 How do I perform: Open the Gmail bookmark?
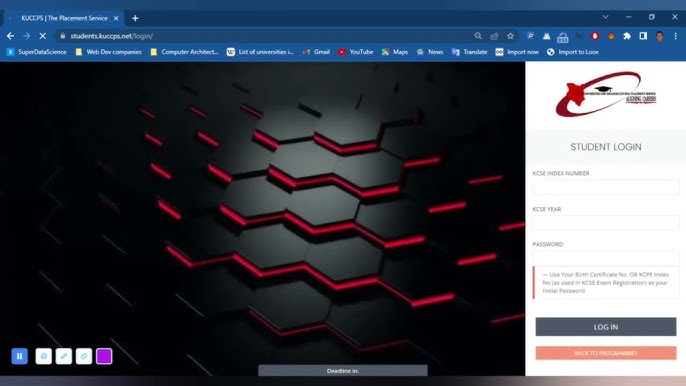[x=316, y=52]
